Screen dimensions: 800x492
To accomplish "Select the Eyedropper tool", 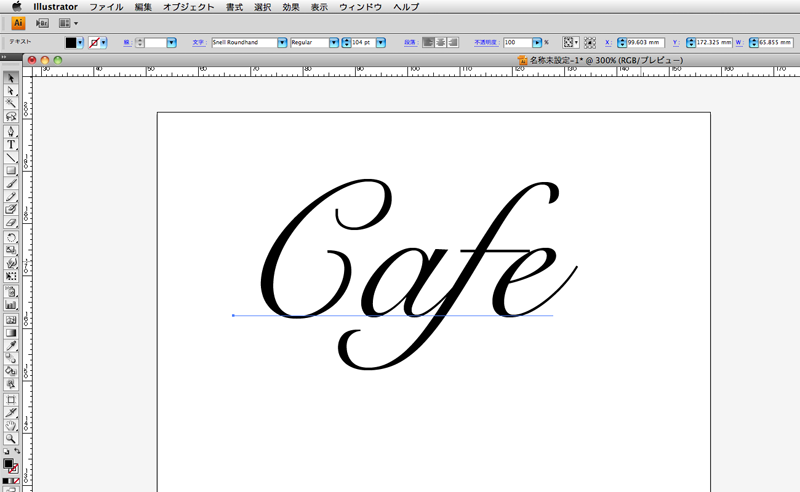I will point(11,346).
